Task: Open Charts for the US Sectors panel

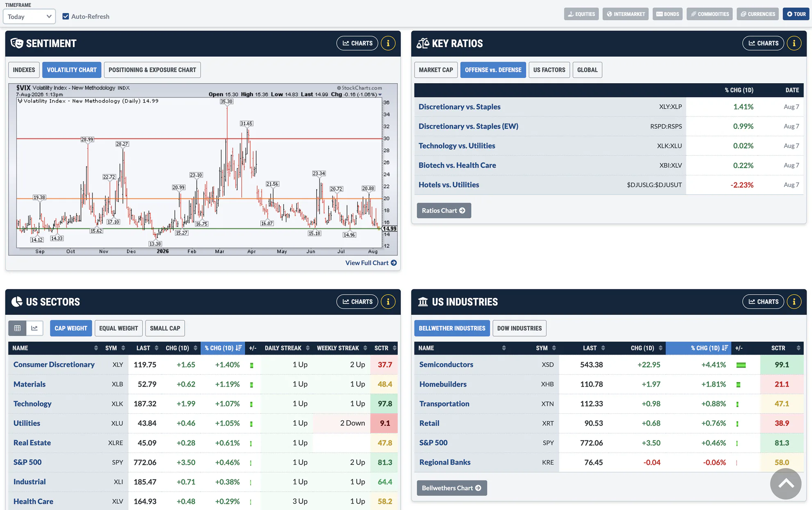Action: [x=357, y=302]
